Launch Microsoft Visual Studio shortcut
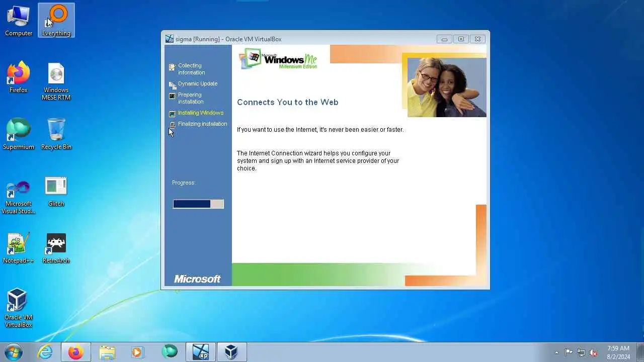This screenshot has width=644, height=362. [19, 197]
